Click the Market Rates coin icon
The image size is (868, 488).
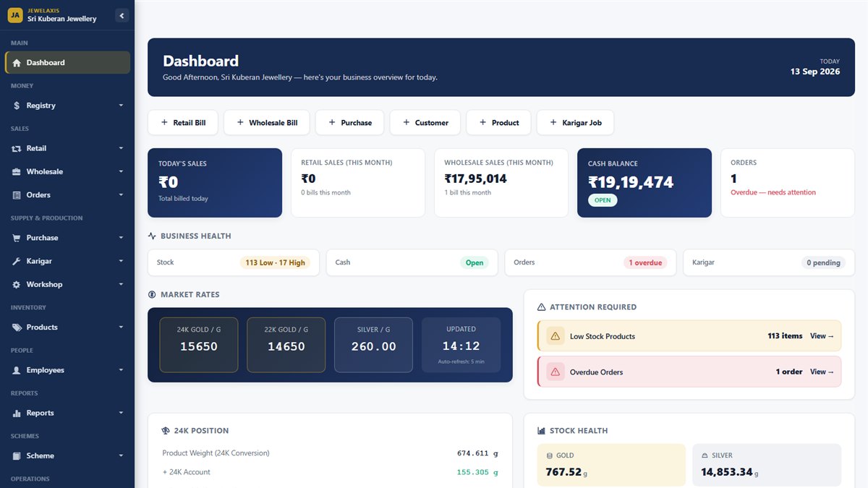click(x=152, y=294)
